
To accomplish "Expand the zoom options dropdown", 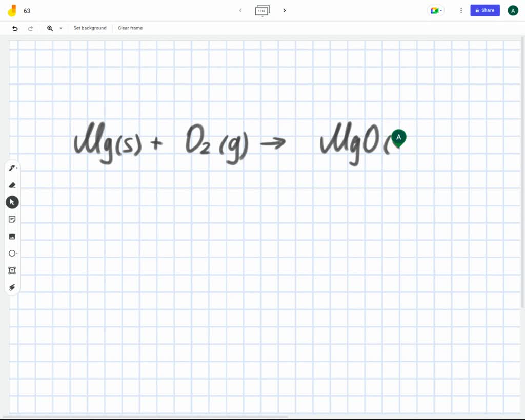I will coord(60,28).
